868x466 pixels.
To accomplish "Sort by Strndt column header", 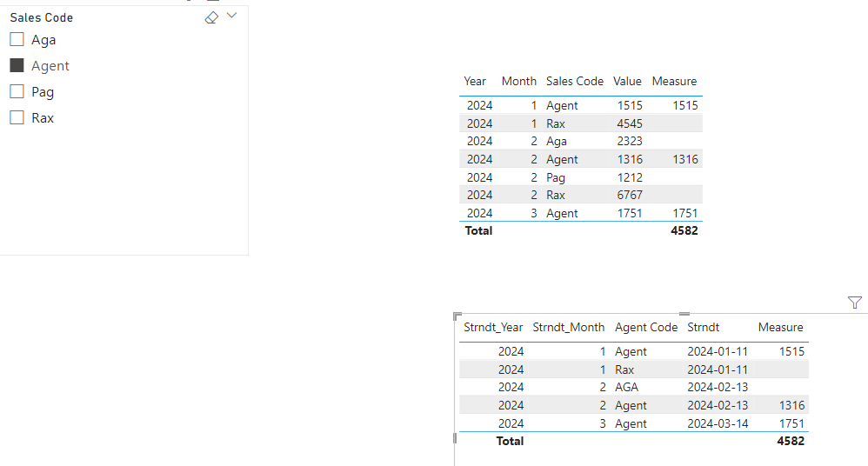I will (x=703, y=328).
